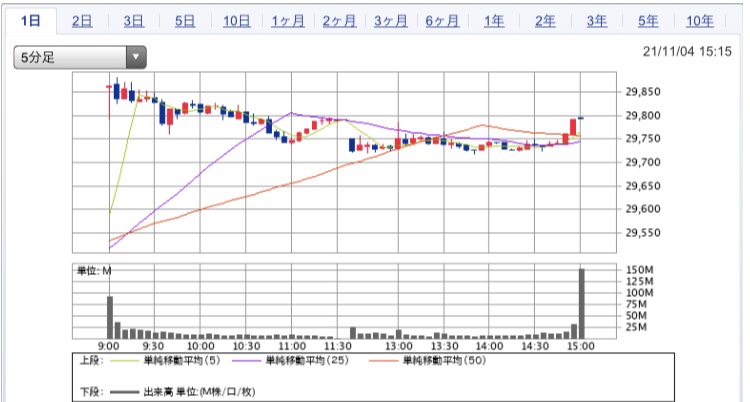Image resolution: width=750 pixels, height=402 pixels.
Task: Click the 29,750 price axis label
Action: click(x=643, y=139)
